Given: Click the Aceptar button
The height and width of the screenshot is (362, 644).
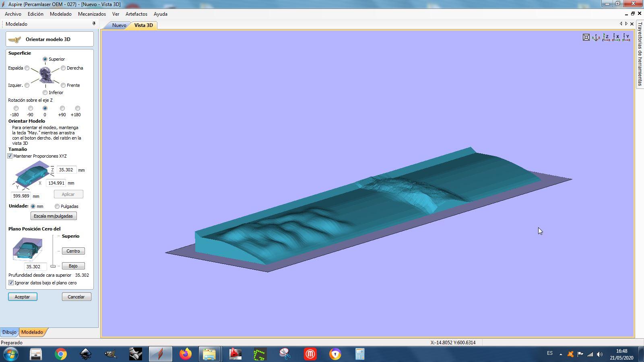Looking at the screenshot, I should tap(23, 297).
